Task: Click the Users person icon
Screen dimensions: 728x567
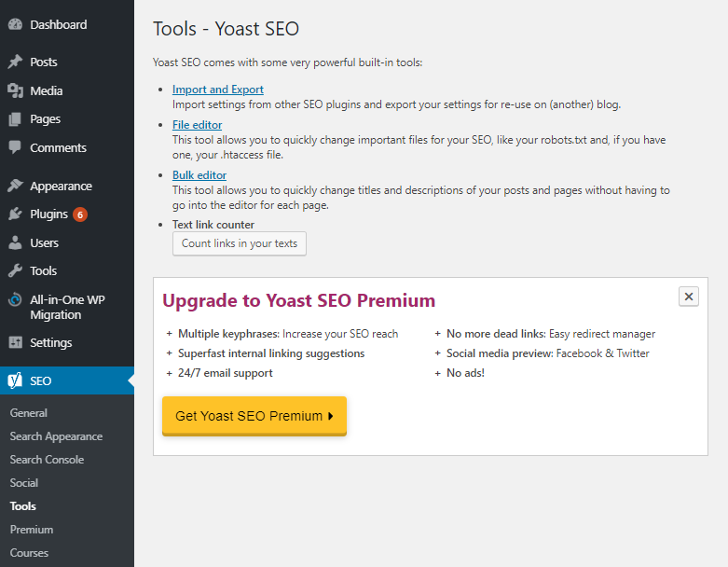Action: (x=15, y=242)
